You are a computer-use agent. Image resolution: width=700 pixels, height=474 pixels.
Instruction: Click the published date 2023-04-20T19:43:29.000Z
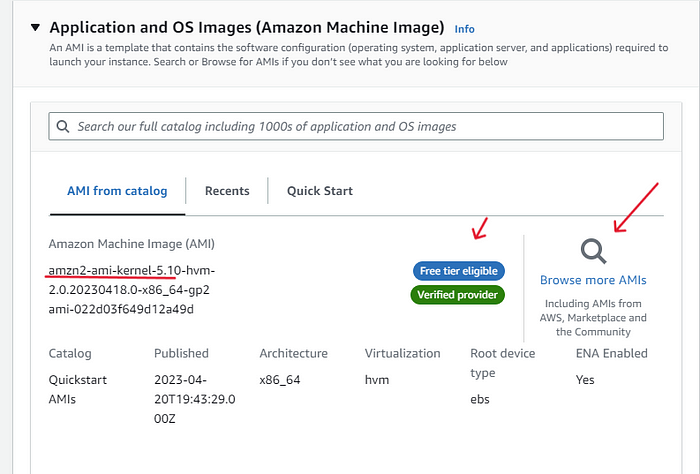coord(195,399)
